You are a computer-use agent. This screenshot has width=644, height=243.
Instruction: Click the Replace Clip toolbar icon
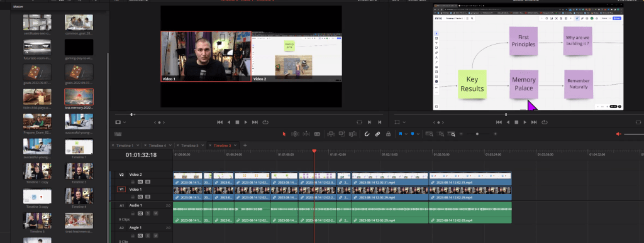352,134
